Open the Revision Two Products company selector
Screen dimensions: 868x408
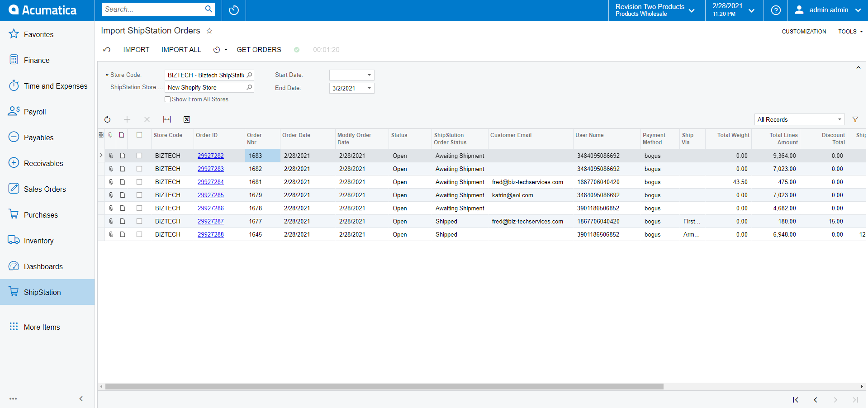click(x=656, y=10)
